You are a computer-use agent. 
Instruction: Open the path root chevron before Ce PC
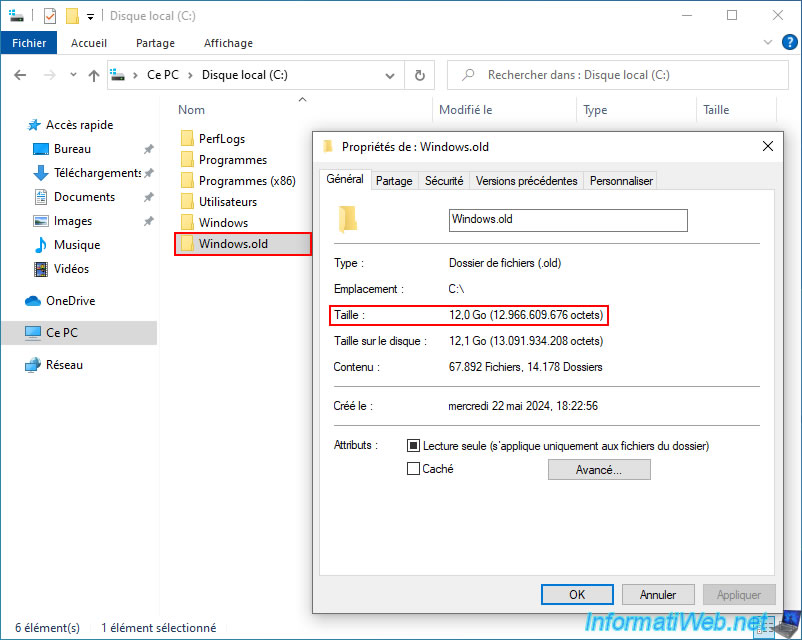point(135,75)
